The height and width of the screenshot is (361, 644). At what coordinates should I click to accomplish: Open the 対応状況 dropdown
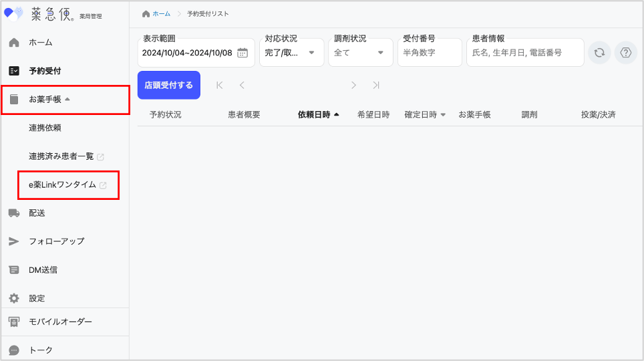click(x=291, y=53)
